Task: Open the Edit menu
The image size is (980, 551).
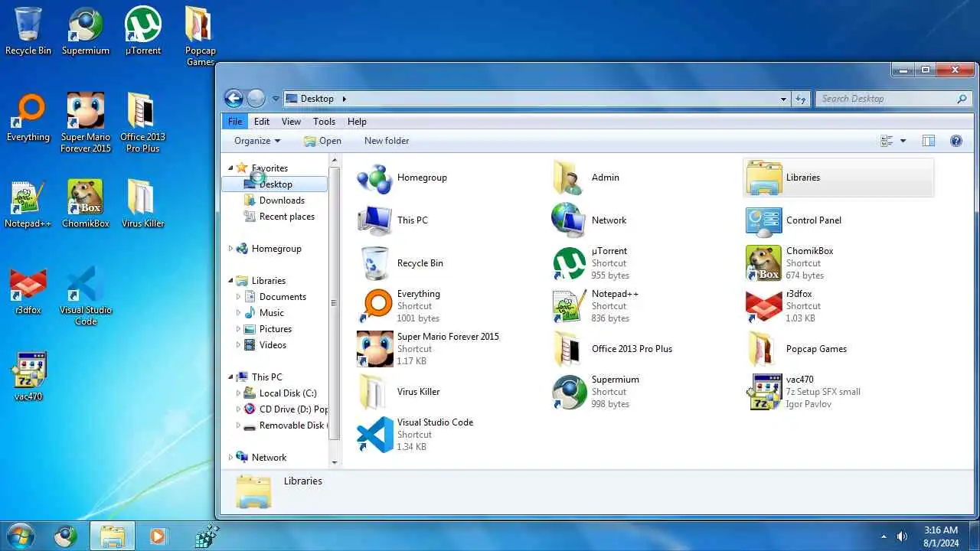Action: (262, 122)
